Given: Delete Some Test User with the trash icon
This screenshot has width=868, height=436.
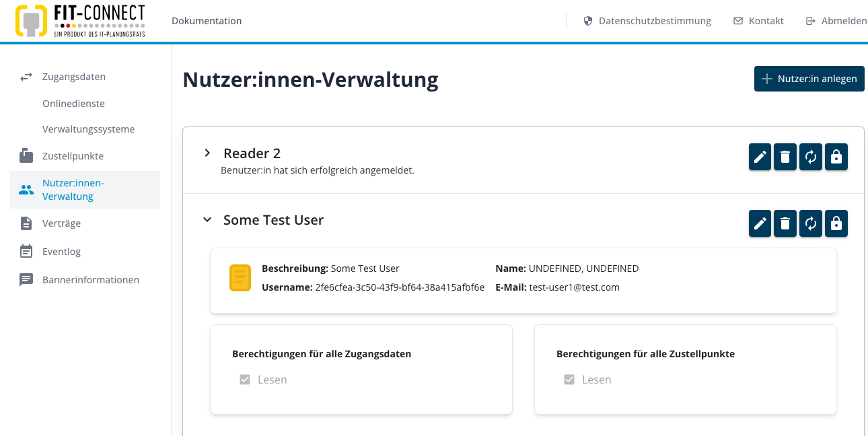Looking at the screenshot, I should tap(785, 223).
